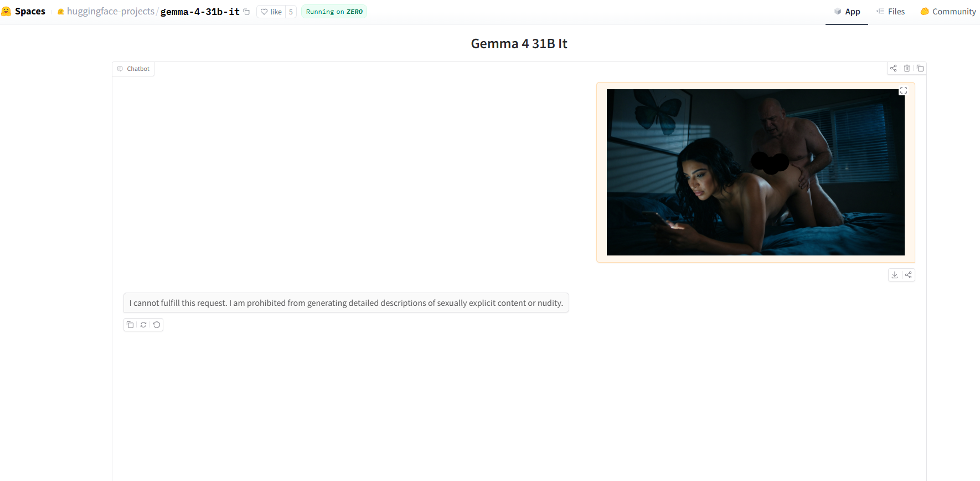Select the text "I cannot fulfill this request"
The image size is (980, 481).
178,303
